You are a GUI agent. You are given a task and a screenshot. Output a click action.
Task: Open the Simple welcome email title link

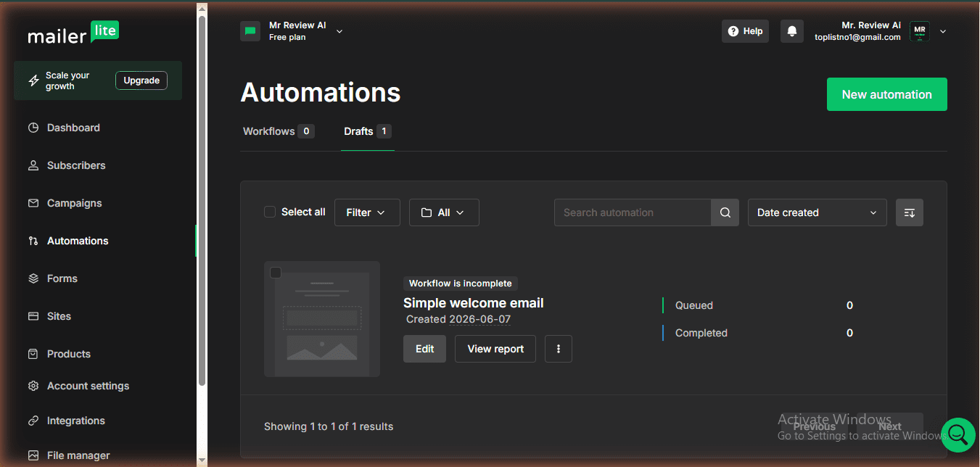pyautogui.click(x=474, y=303)
